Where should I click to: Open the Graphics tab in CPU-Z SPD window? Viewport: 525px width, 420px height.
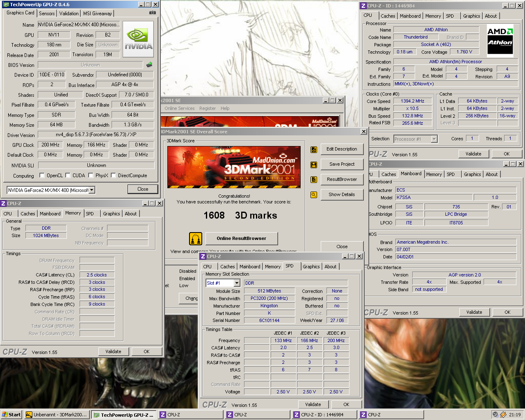(x=311, y=267)
